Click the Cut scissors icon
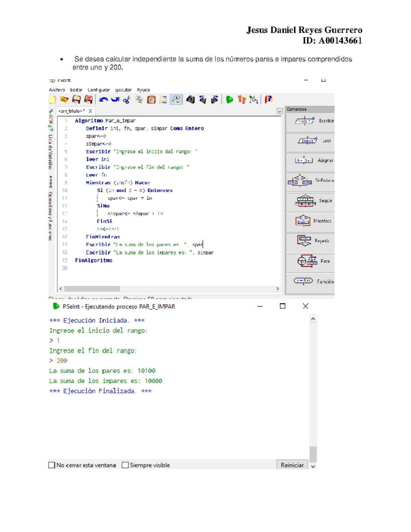The image size is (411, 532). (x=127, y=100)
